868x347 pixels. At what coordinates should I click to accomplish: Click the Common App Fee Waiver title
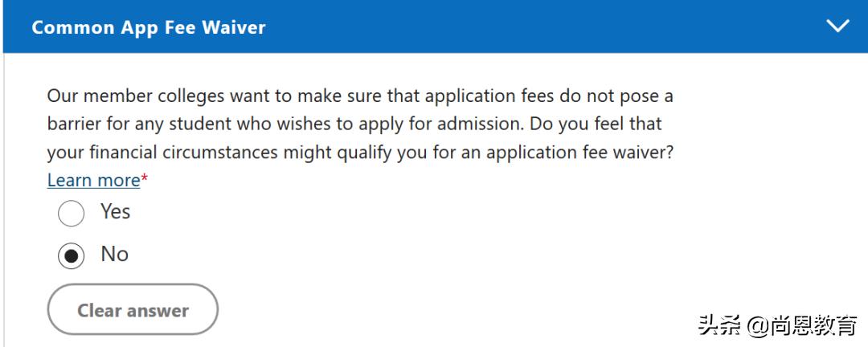tap(149, 27)
